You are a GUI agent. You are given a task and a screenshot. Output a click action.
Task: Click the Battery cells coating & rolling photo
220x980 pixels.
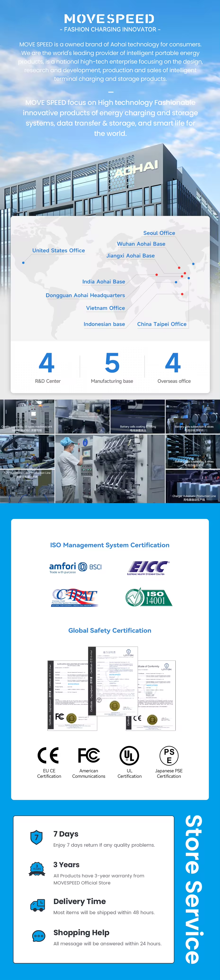click(x=138, y=416)
